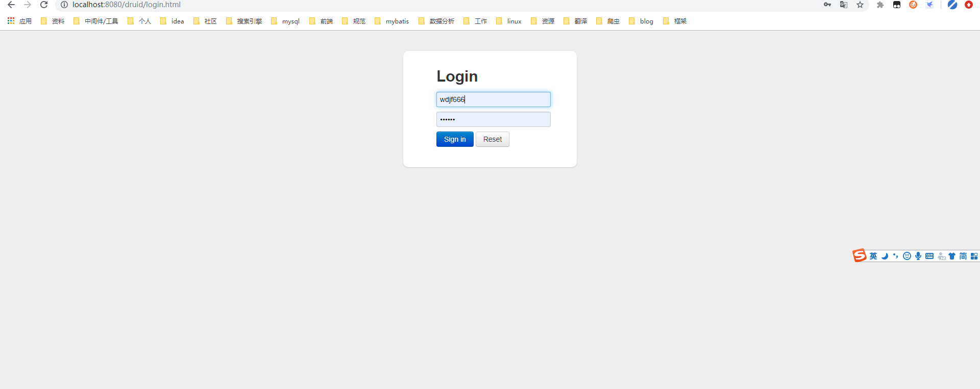Click the username field containing wdjf666
The height and width of the screenshot is (389, 980).
tap(494, 99)
